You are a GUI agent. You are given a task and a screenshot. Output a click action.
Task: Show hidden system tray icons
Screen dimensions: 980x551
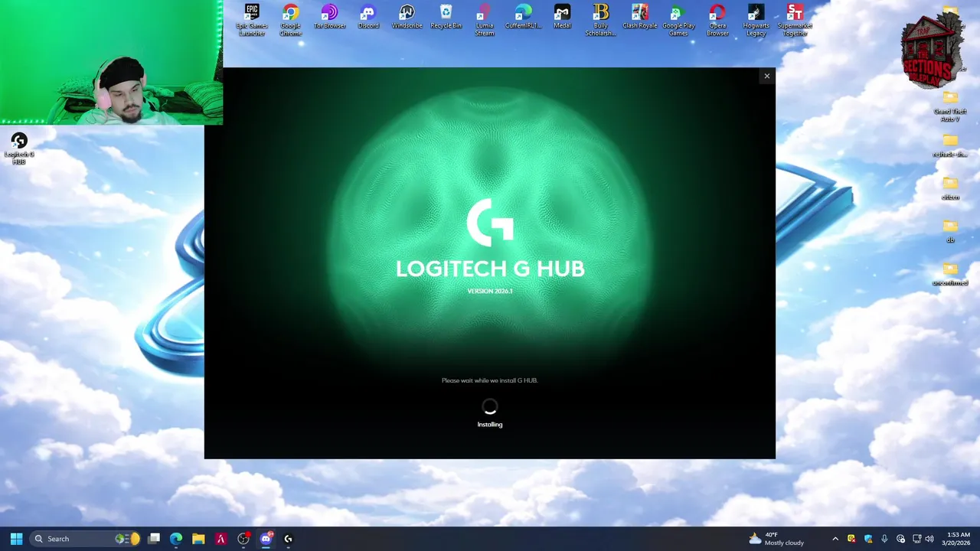[x=835, y=539]
